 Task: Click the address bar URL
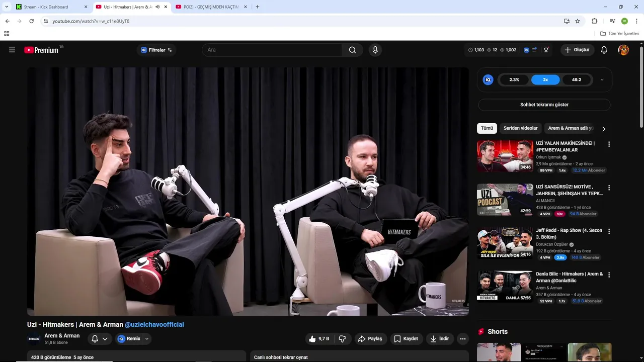point(91,21)
